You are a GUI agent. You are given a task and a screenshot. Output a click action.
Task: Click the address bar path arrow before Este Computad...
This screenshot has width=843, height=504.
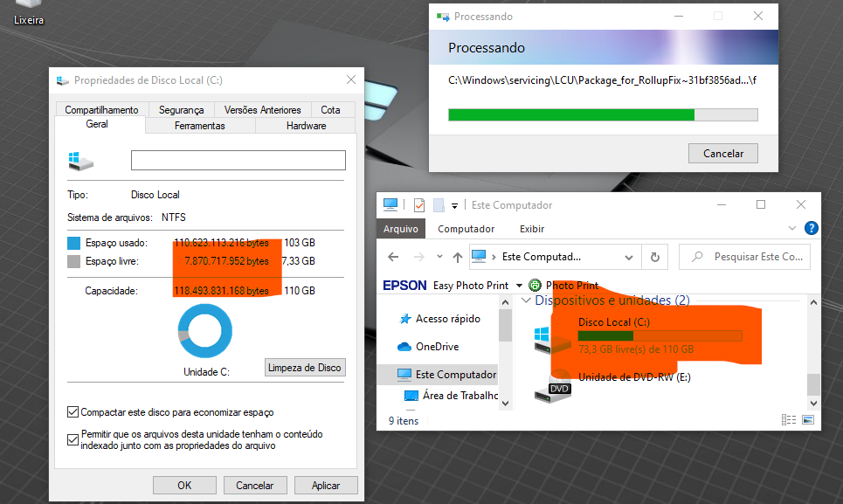(494, 257)
